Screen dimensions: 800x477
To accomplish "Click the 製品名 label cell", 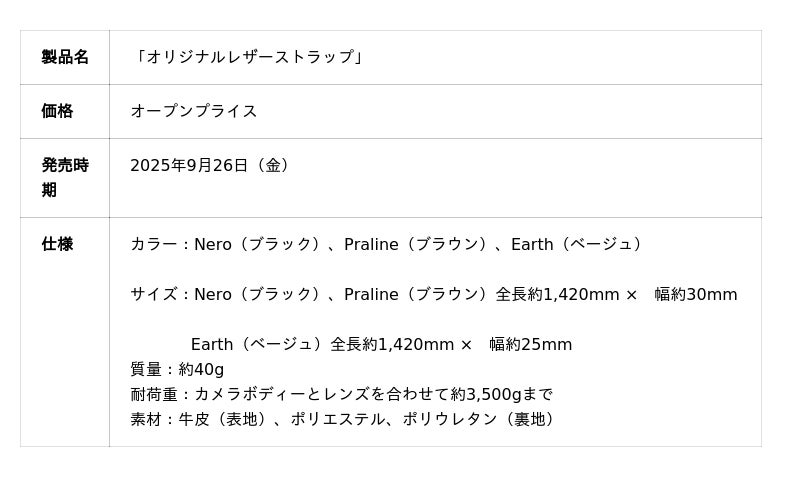I will tap(65, 57).
